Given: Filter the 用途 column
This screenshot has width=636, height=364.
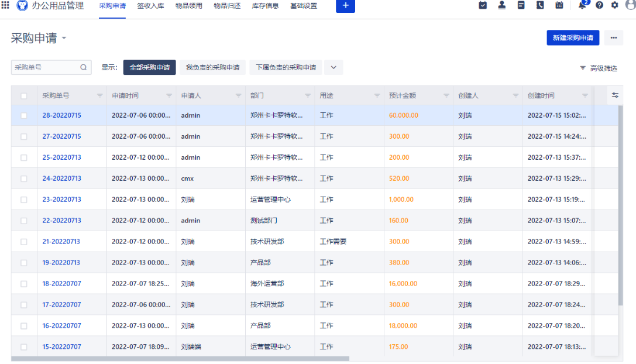Looking at the screenshot, I should point(377,96).
